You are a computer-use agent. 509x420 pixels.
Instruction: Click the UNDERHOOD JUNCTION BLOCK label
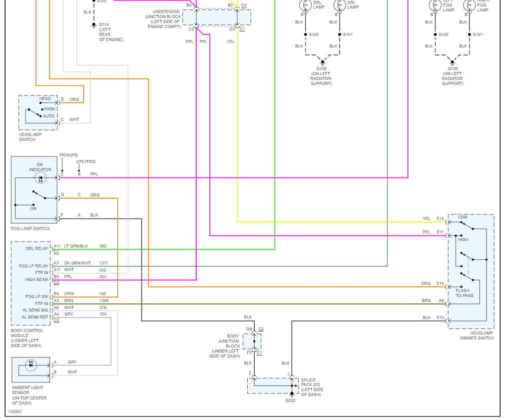(x=163, y=19)
